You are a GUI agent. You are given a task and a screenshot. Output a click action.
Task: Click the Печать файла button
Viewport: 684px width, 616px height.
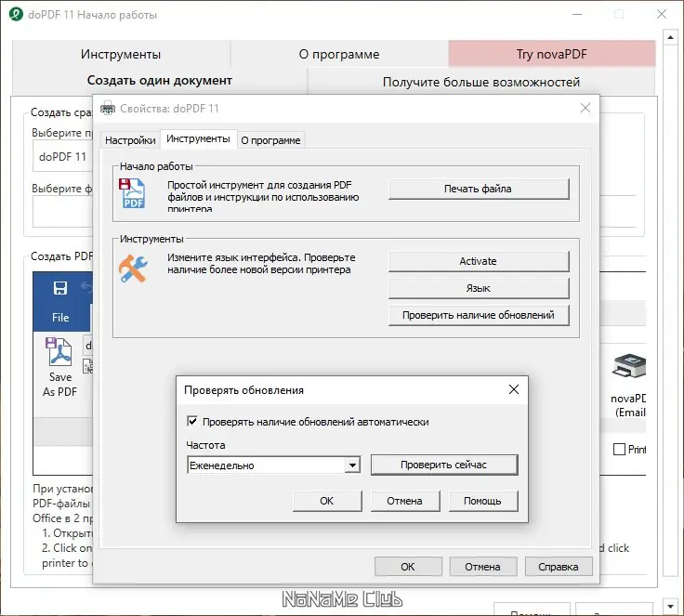pyautogui.click(x=479, y=189)
